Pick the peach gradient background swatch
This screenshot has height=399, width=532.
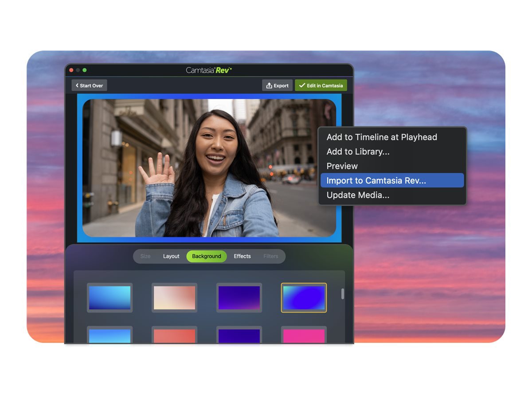tap(174, 297)
